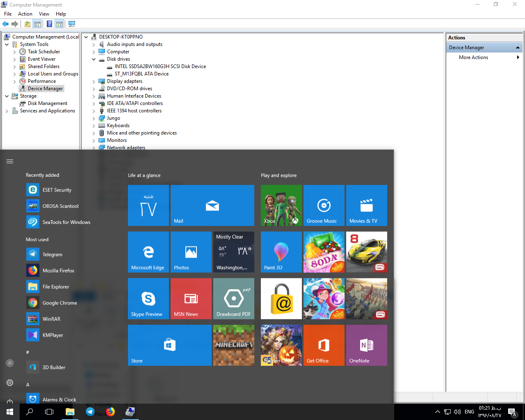Launch SeaTools for Windows
The image size is (525, 420).
pyautogui.click(x=66, y=222)
